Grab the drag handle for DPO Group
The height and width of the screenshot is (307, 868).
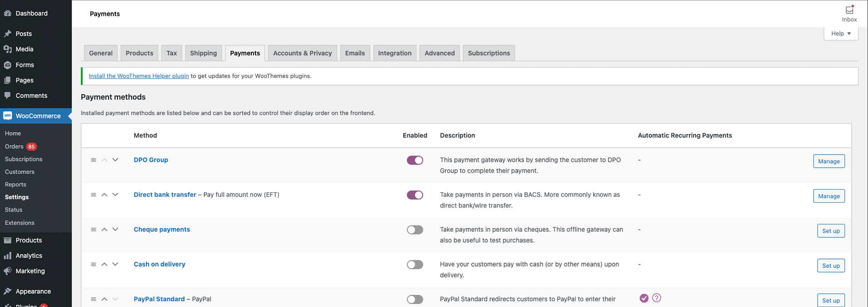pos(93,160)
